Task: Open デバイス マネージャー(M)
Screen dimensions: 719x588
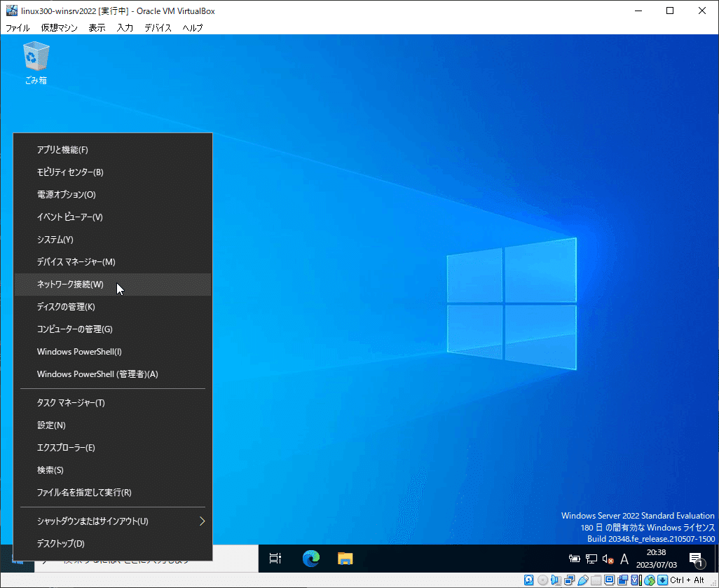Action: (113, 262)
